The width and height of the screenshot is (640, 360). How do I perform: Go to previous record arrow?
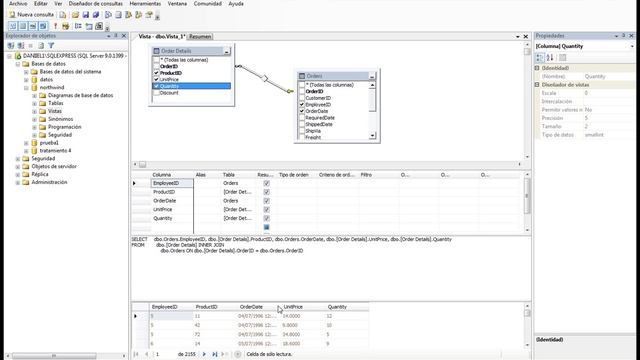(x=147, y=354)
